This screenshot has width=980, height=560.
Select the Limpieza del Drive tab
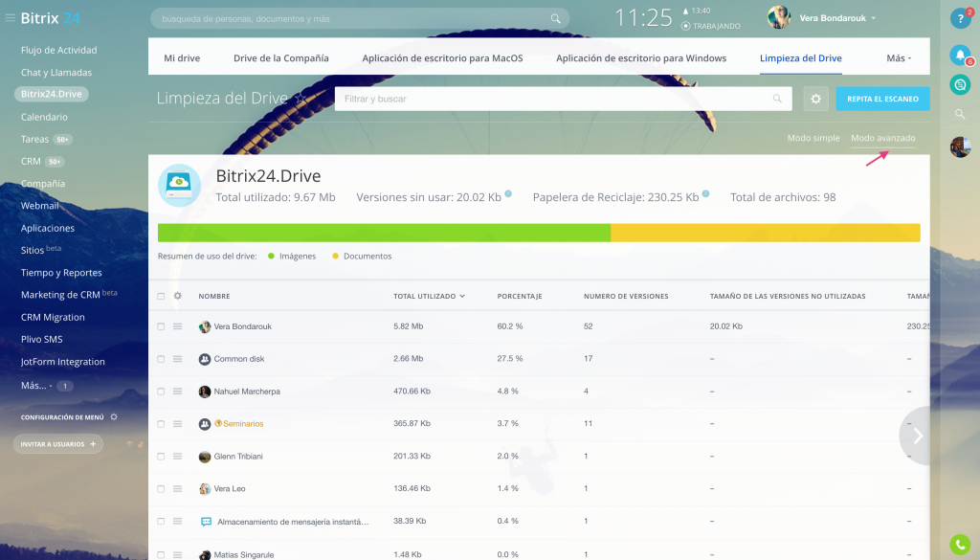(x=801, y=58)
